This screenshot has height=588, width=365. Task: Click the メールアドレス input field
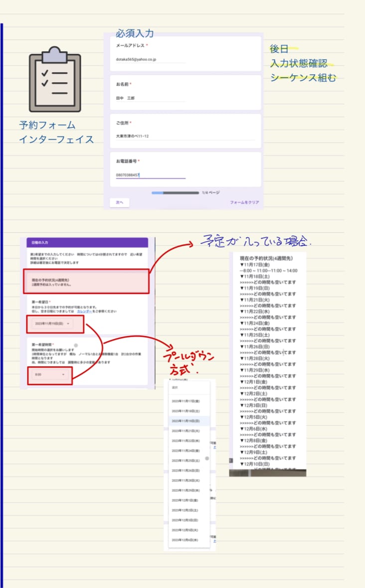point(150,60)
